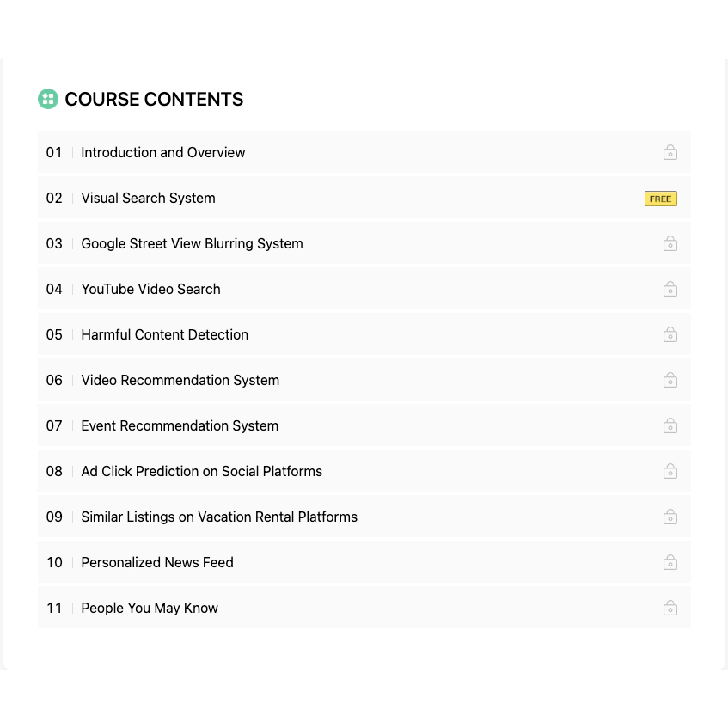Select Harmful Content Detection chapter title

point(165,334)
